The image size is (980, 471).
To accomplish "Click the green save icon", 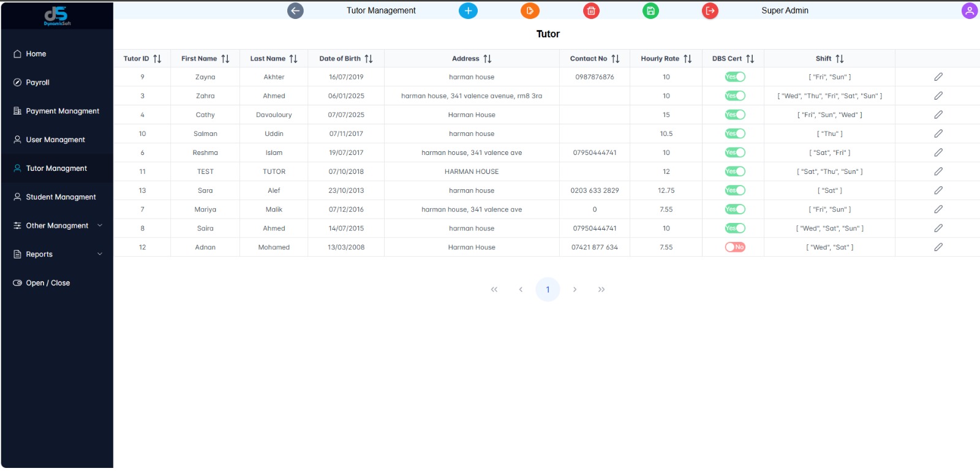I will (650, 10).
